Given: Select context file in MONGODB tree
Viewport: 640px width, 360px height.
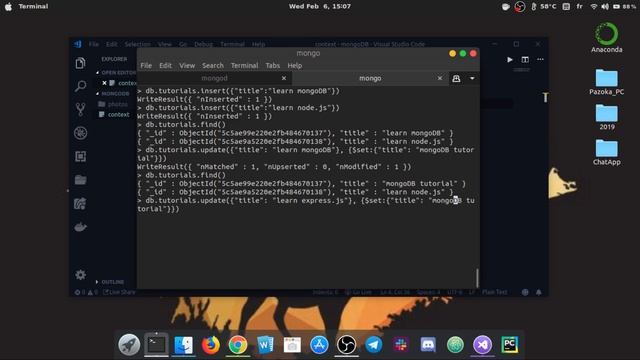Looking at the screenshot, I should 119,115.
